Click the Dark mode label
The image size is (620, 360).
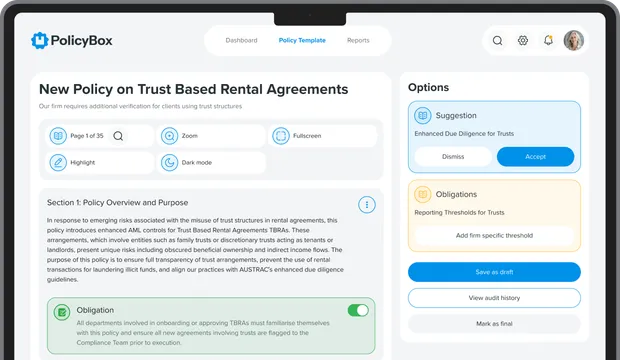click(197, 163)
